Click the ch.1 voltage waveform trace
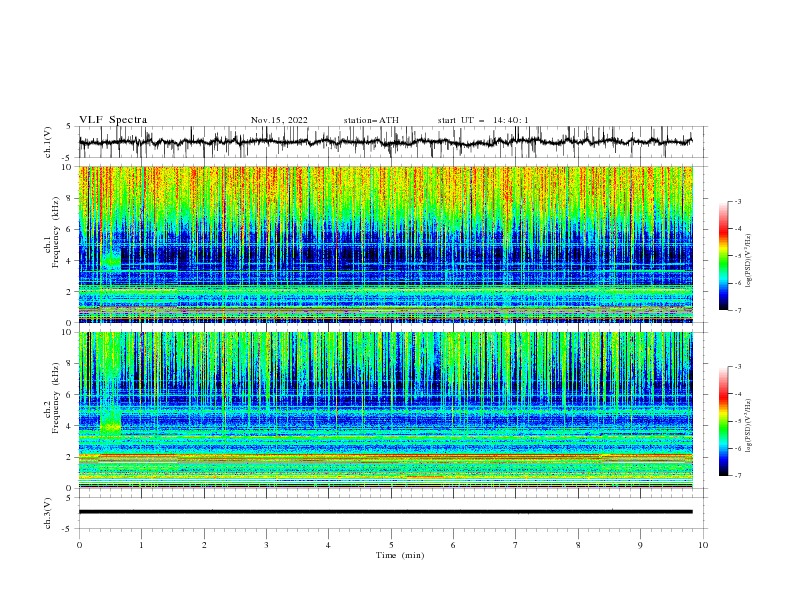Image resolution: width=792 pixels, height=612 pixels. (x=385, y=142)
